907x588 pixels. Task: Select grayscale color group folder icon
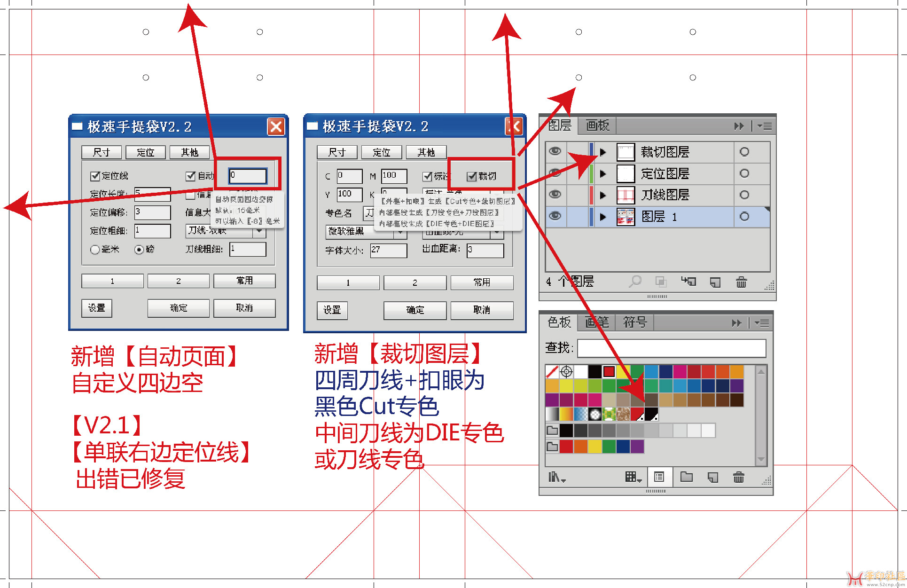(x=553, y=430)
